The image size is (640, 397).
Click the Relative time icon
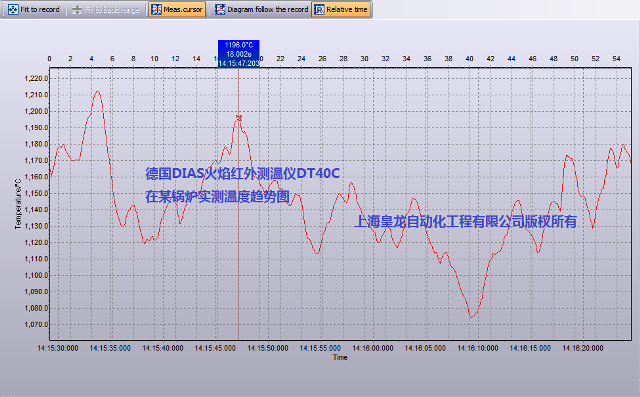click(x=320, y=9)
